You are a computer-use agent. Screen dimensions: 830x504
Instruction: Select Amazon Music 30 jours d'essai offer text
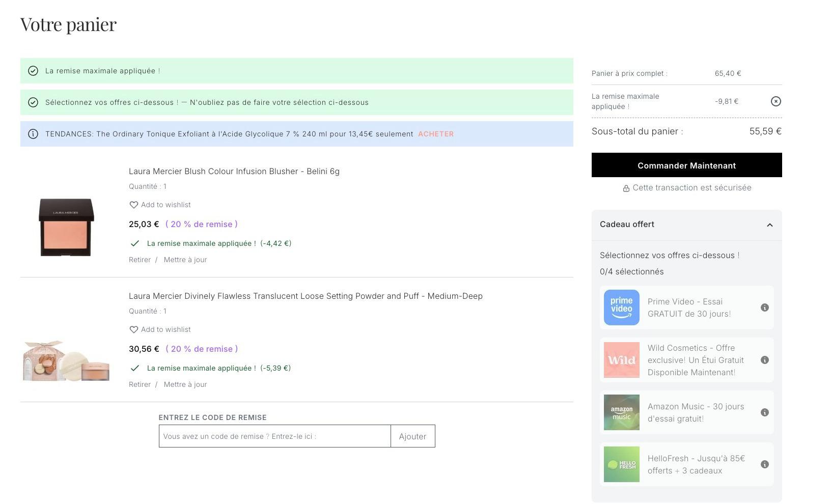click(x=696, y=412)
